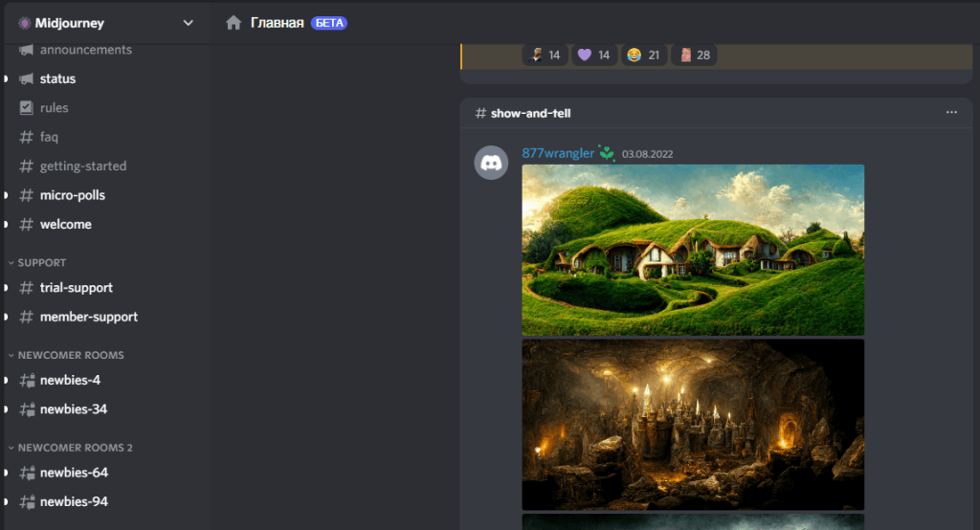Click the rules checkbox icon

click(27, 108)
